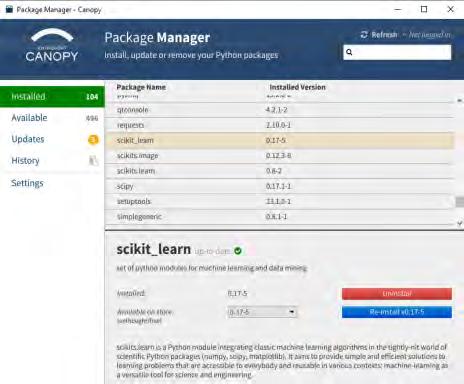Click the Installed Version column header

(x=297, y=87)
